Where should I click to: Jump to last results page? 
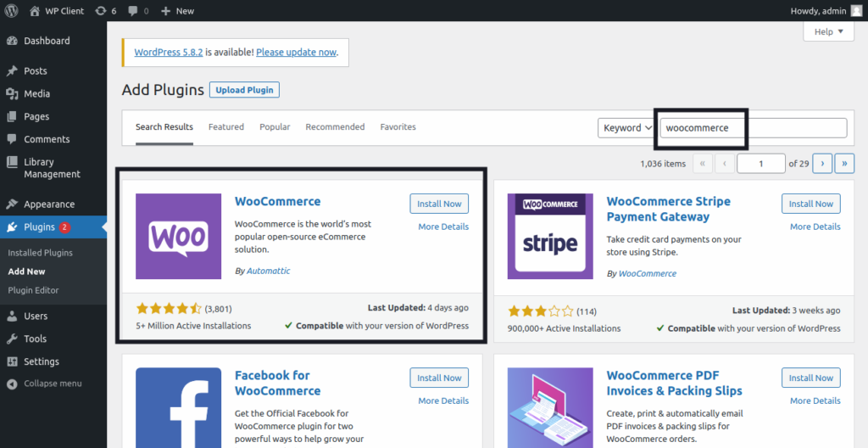(x=845, y=164)
